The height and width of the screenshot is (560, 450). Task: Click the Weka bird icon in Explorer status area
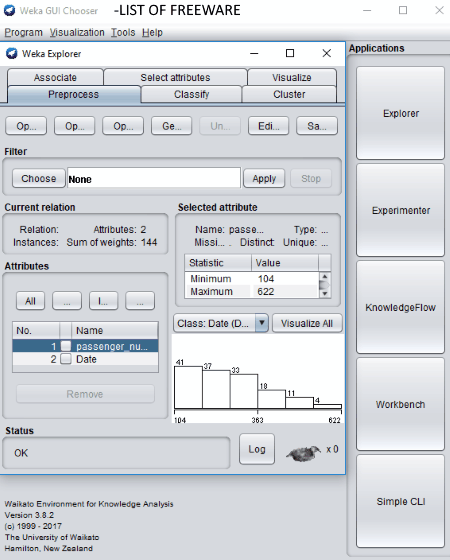[303, 453]
